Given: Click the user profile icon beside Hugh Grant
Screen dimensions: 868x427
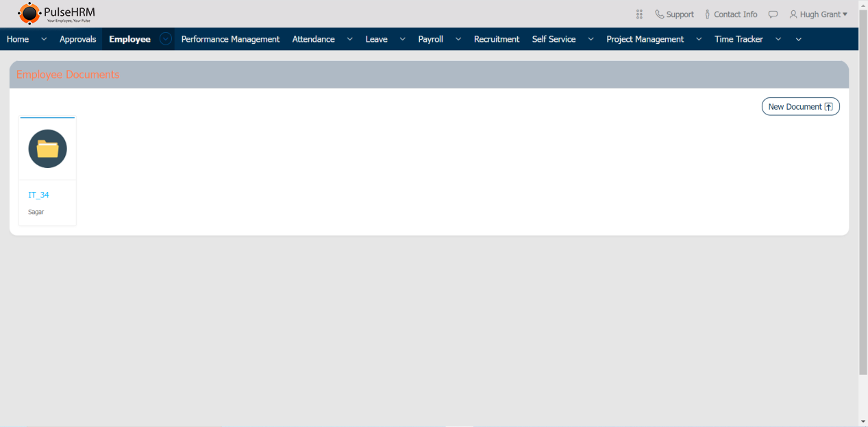Looking at the screenshot, I should tap(793, 14).
